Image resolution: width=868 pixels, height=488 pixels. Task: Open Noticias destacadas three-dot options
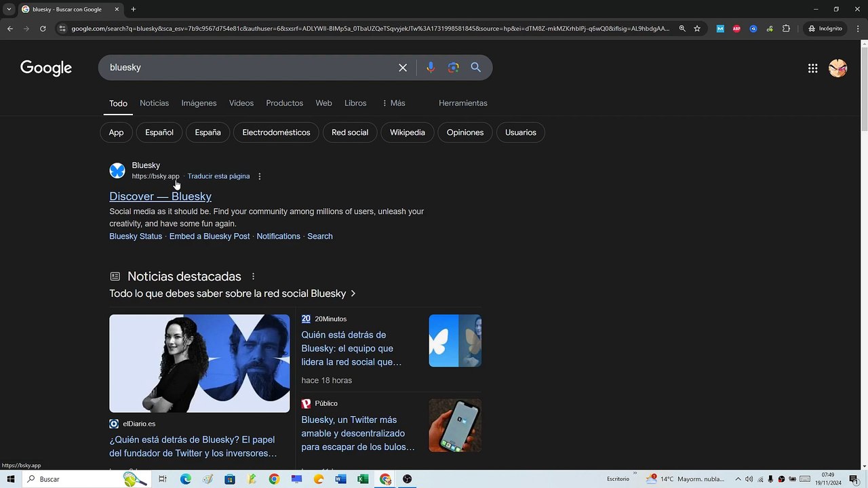253,277
